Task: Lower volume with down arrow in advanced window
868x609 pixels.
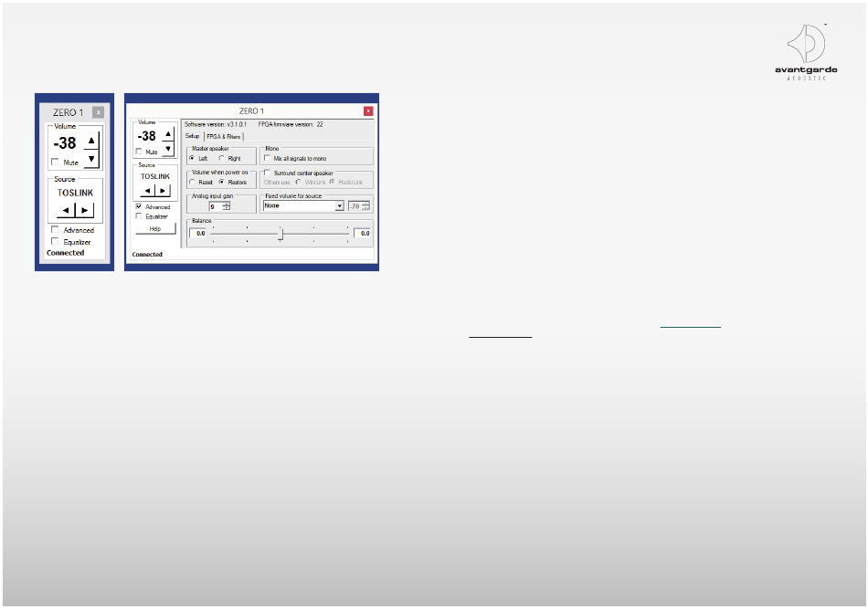Action: (x=167, y=149)
